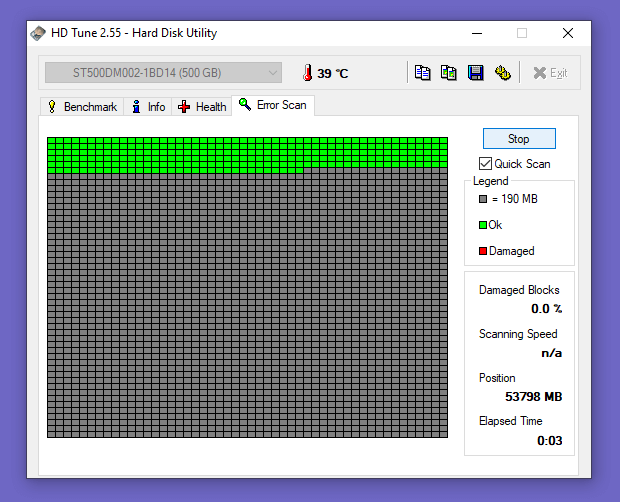Switch to the Info tab

coord(148,107)
